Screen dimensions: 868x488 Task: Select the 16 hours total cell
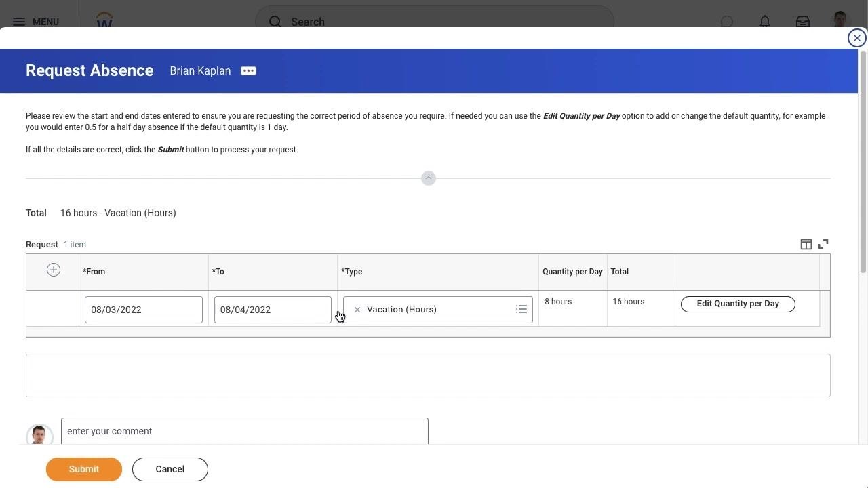pyautogui.click(x=641, y=308)
